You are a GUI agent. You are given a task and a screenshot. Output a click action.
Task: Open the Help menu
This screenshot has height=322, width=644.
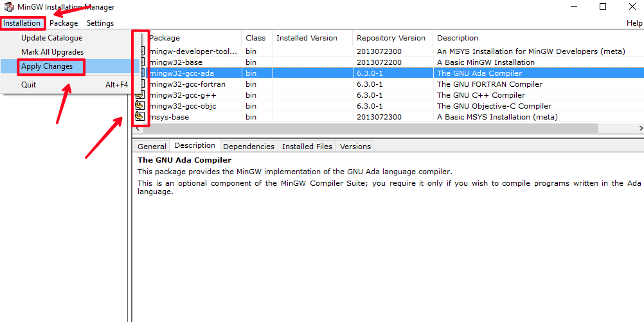tap(634, 23)
